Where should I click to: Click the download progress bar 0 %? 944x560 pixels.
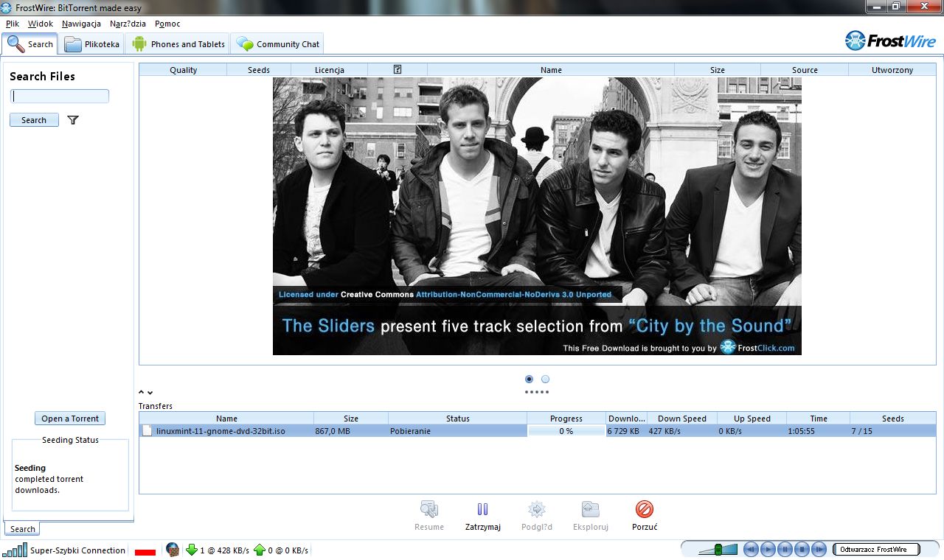(566, 431)
